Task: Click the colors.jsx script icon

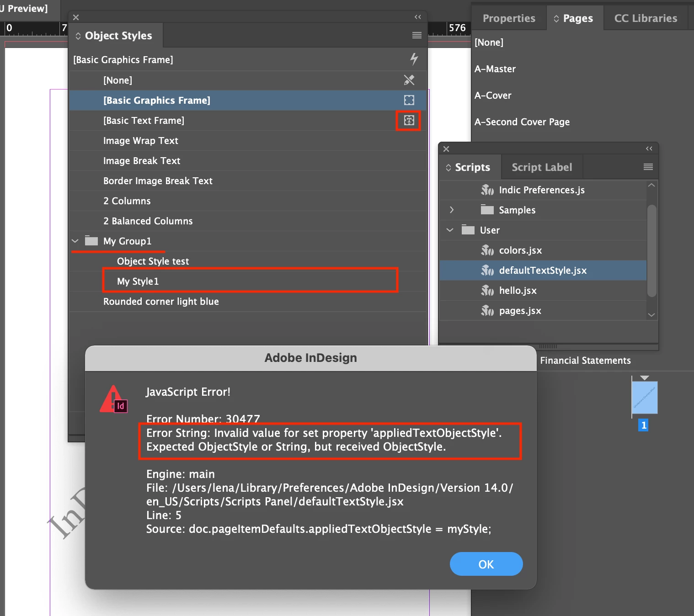Action: coord(487,250)
